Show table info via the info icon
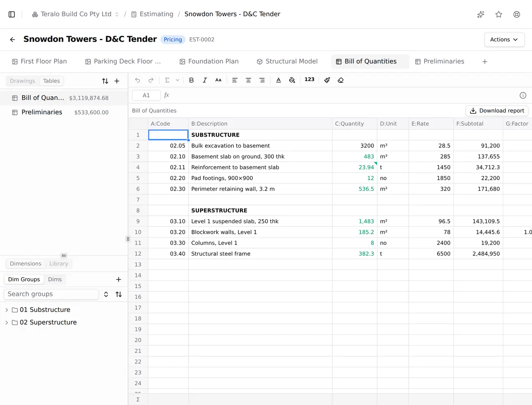This screenshot has width=532, height=405. [x=523, y=95]
